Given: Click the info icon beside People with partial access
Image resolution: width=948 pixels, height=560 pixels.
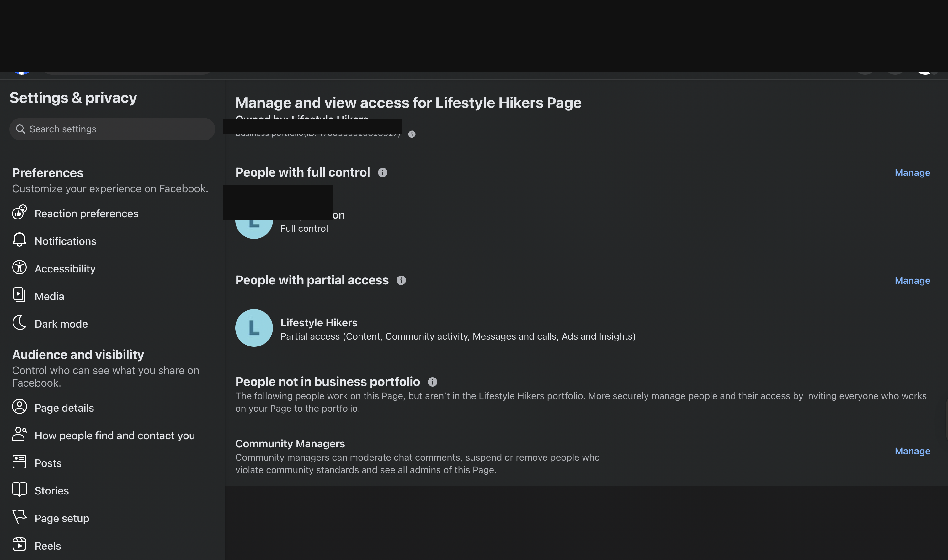Looking at the screenshot, I should [x=401, y=280].
